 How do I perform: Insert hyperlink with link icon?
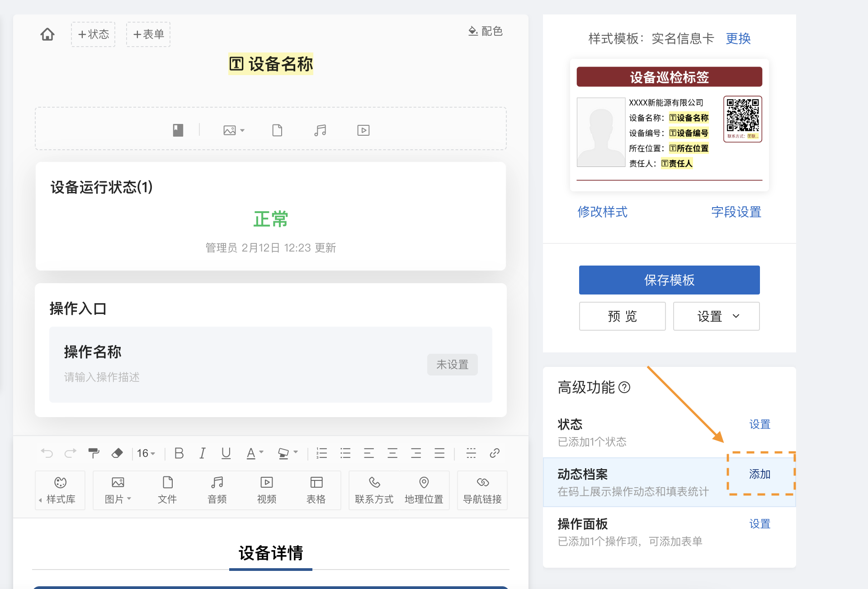495,453
